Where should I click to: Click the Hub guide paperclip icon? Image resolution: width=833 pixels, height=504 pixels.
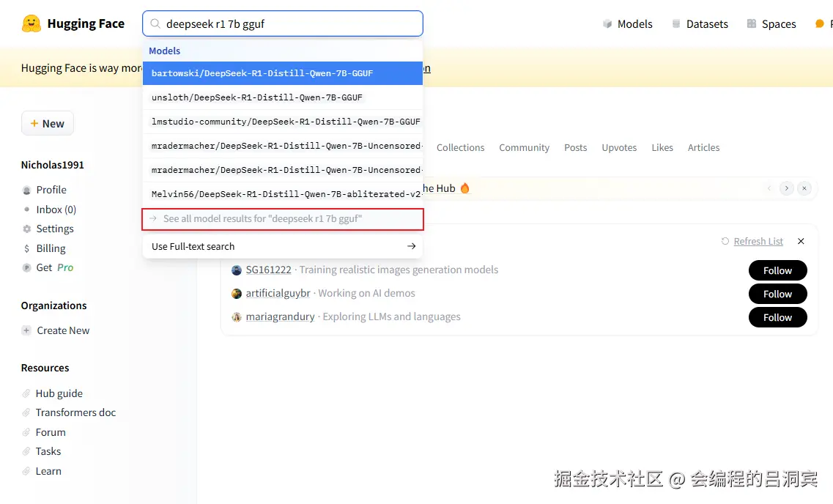pos(26,393)
